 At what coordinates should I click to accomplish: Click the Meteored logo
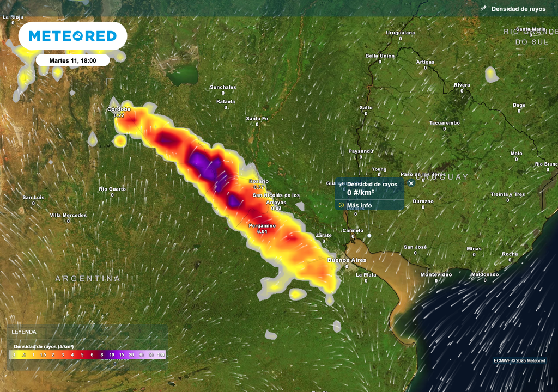(72, 36)
